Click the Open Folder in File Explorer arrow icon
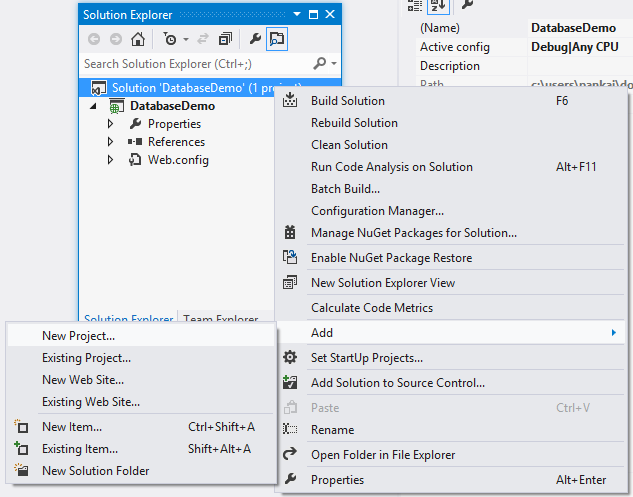 coord(290,454)
